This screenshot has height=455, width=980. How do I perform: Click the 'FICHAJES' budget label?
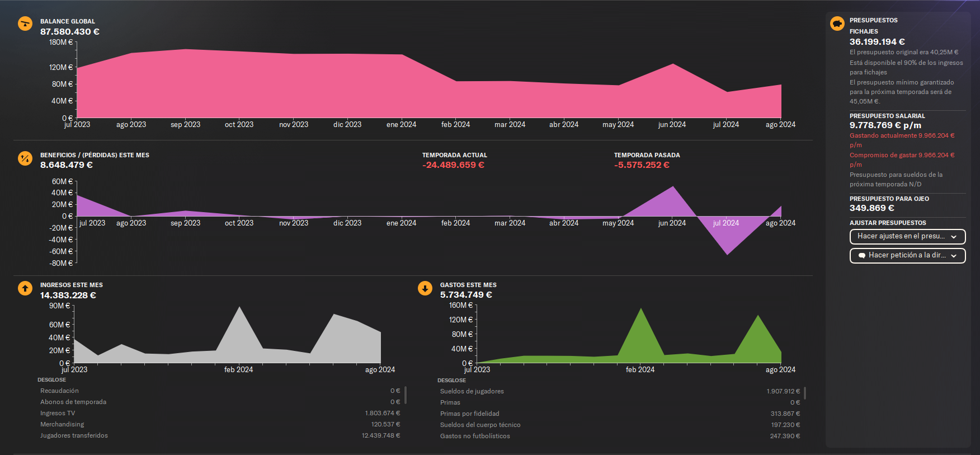click(x=864, y=31)
